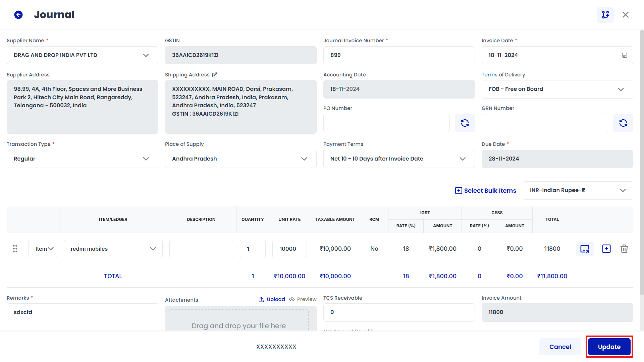Expand the Payment Terms dropdown

tap(462, 159)
